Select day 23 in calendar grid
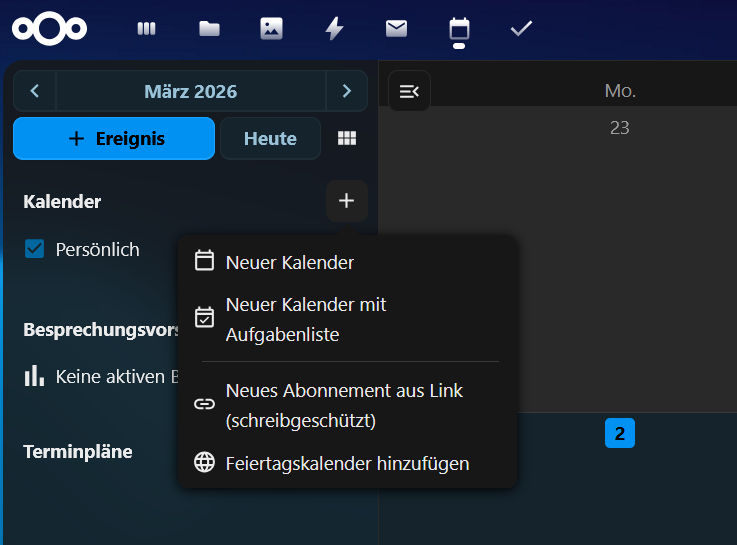 tap(619, 128)
